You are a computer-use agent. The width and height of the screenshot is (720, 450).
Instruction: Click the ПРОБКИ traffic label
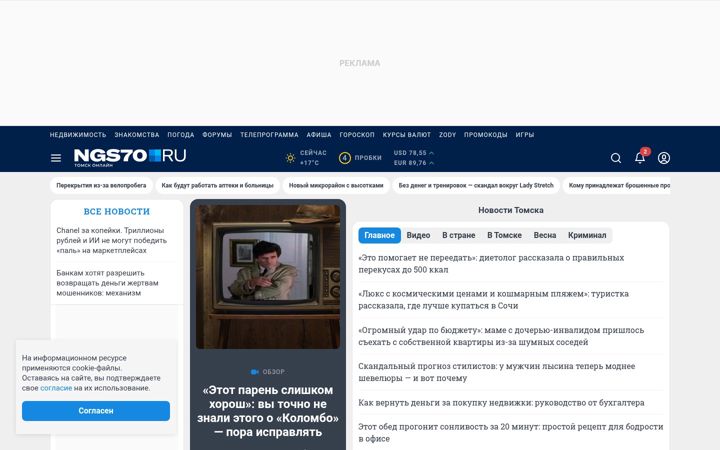(368, 158)
